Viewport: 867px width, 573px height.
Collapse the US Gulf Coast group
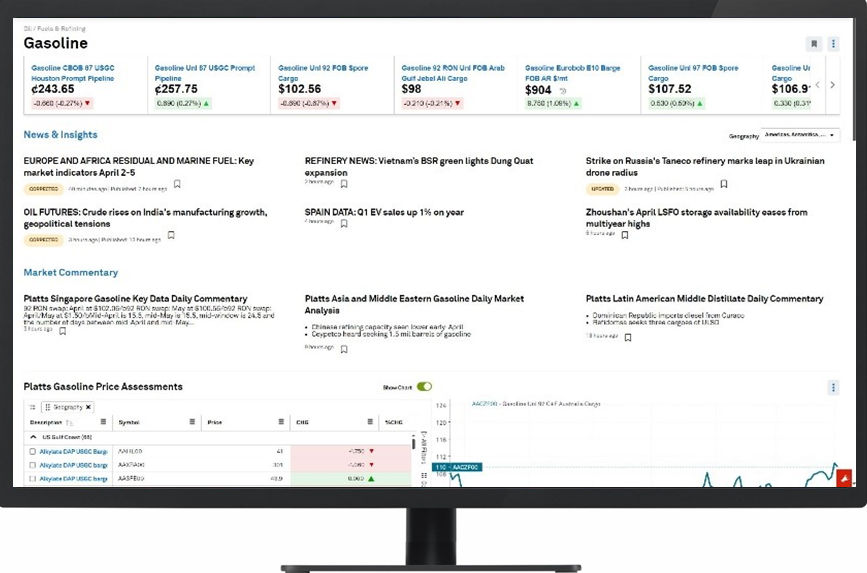pos(33,437)
